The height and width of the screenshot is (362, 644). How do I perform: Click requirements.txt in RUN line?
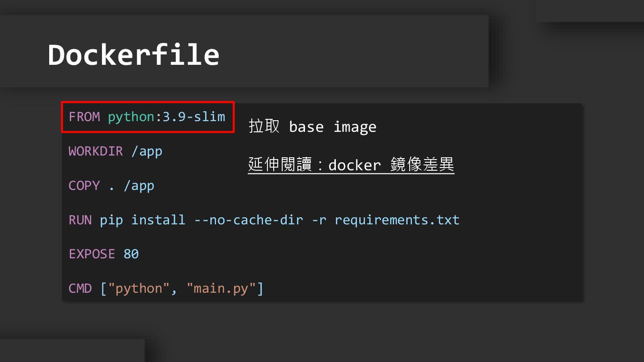(397, 220)
